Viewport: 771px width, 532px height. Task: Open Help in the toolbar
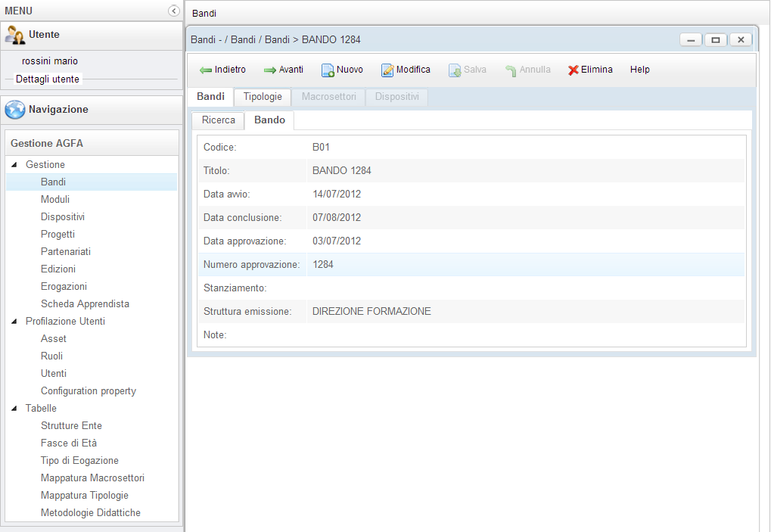pos(640,70)
